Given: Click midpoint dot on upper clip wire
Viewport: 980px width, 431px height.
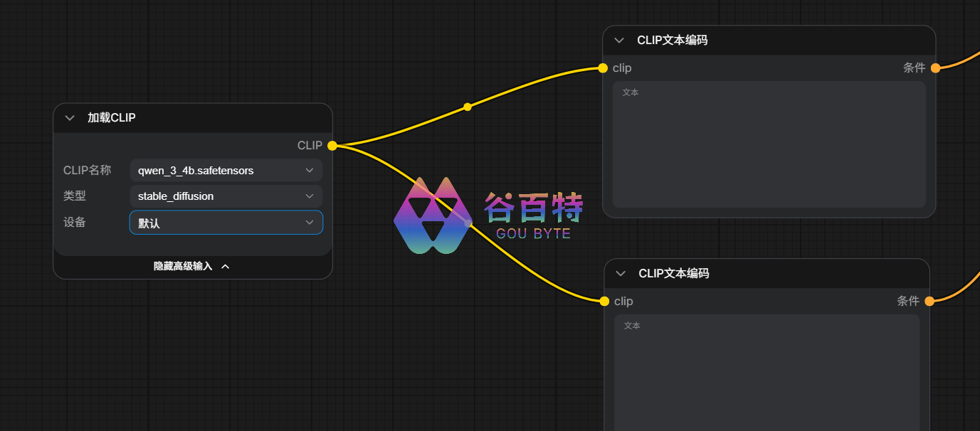Looking at the screenshot, I should coord(468,107).
